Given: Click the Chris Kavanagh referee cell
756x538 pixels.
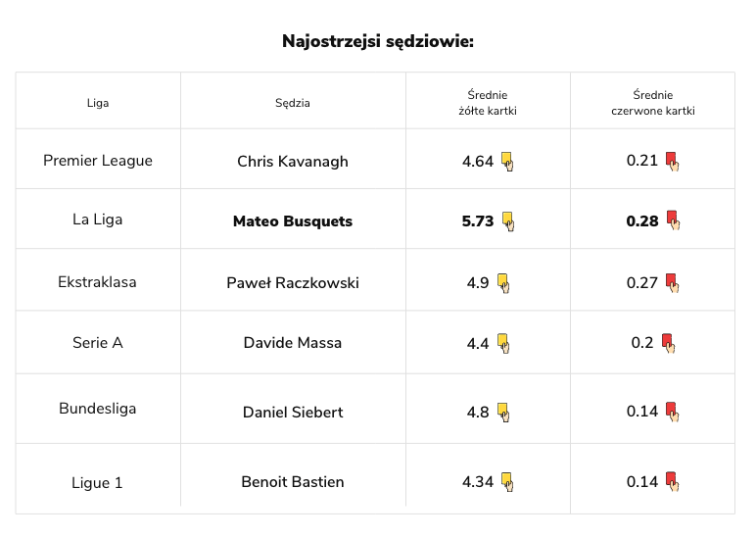Looking at the screenshot, I should pos(293,162).
